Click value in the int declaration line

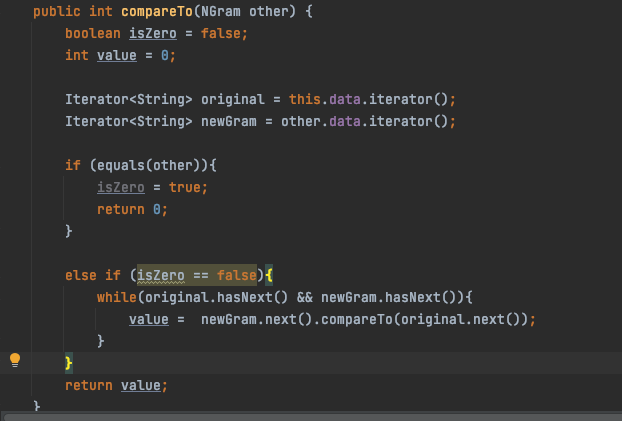(117, 55)
